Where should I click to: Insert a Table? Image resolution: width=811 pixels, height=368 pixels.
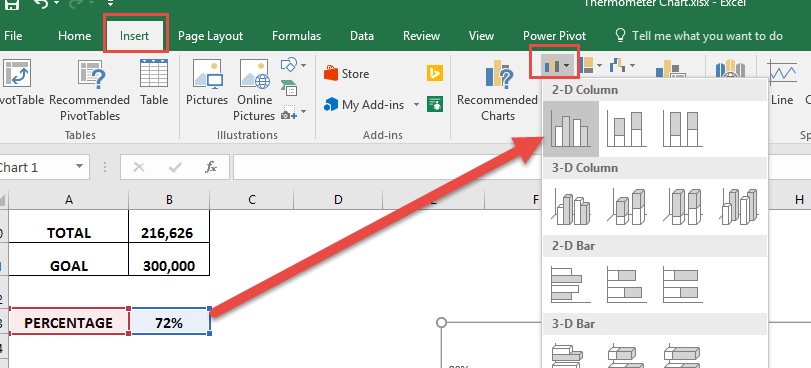click(x=154, y=83)
